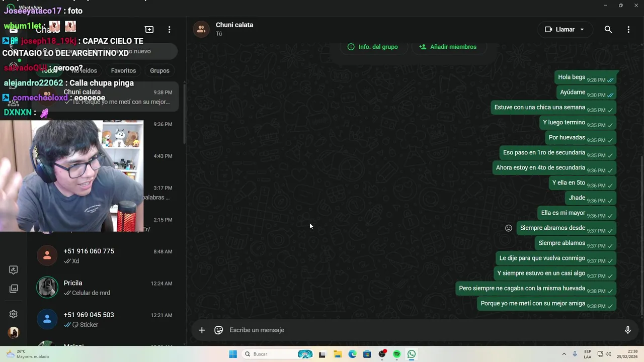Screen dimensions: 644x362
Task: Record a voice message with the microphone
Action: click(627, 330)
